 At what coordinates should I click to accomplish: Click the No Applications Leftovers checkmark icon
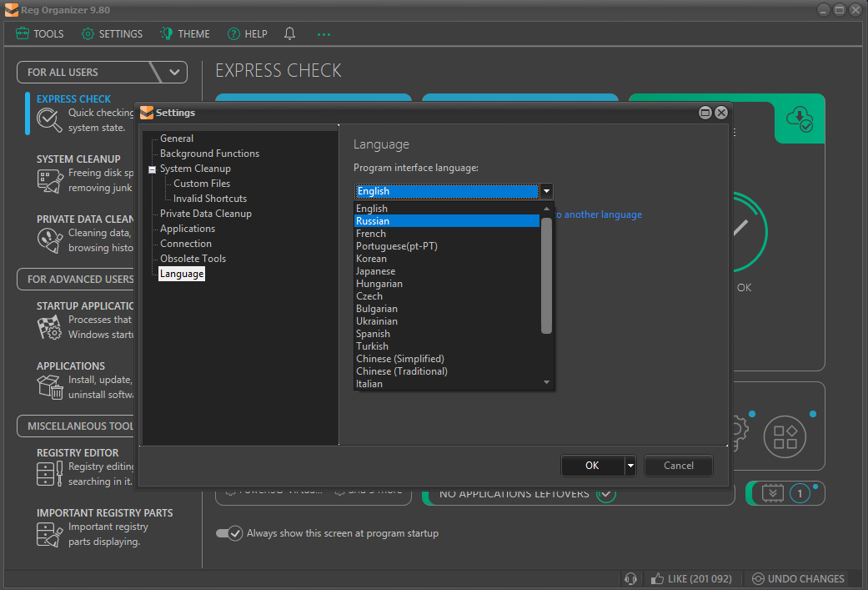tap(605, 494)
